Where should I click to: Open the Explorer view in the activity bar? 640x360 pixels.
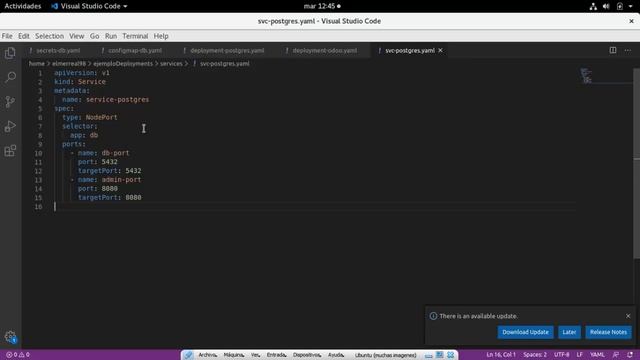coord(10,53)
